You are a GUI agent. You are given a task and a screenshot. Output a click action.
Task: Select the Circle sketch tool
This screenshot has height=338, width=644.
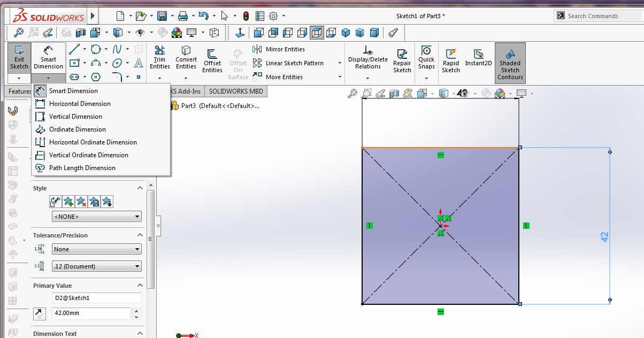(96, 49)
